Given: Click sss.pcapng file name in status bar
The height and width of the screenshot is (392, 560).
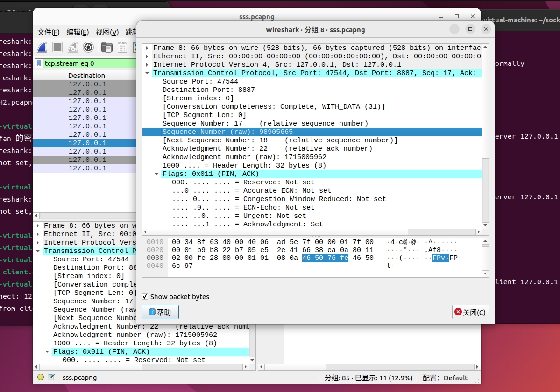Looking at the screenshot, I should [x=80, y=378].
